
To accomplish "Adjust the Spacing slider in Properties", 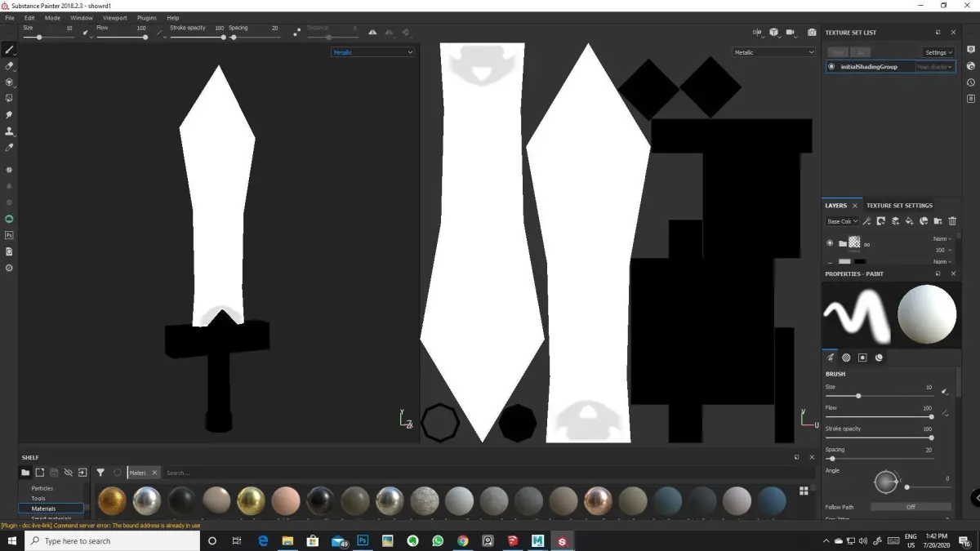I will pyautogui.click(x=880, y=459).
